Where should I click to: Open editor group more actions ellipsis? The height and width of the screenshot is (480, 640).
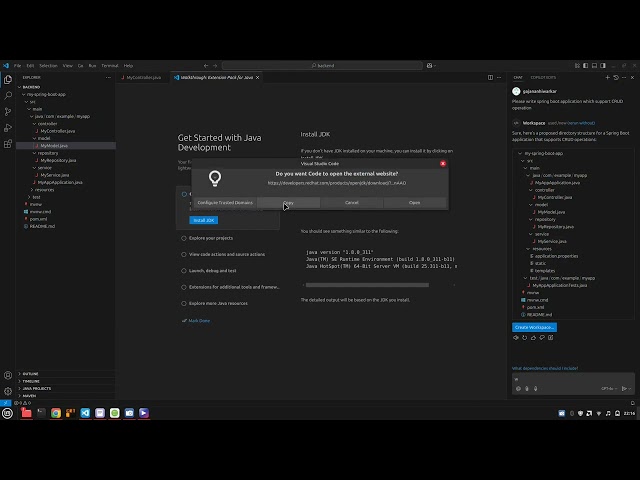499,78
